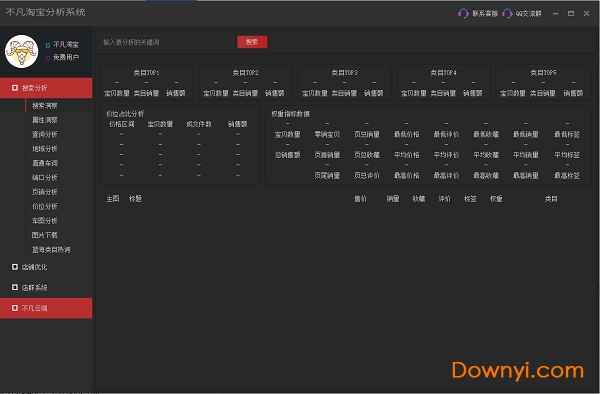
Task: Open 车图分析 in the sidebar
Action: (x=45, y=220)
